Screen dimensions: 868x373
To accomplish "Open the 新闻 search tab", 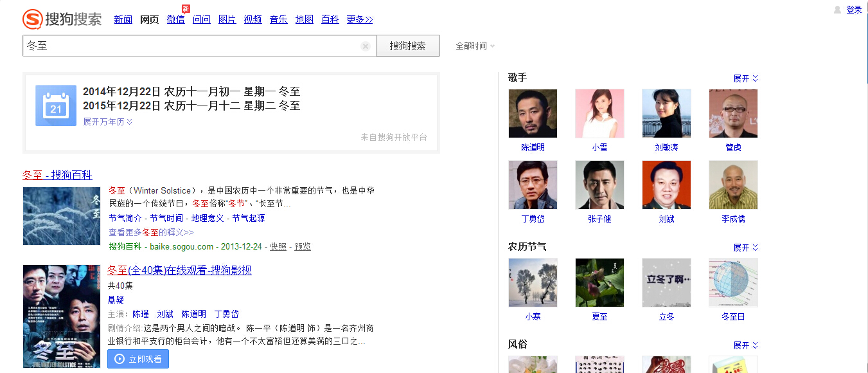I will pyautogui.click(x=123, y=19).
